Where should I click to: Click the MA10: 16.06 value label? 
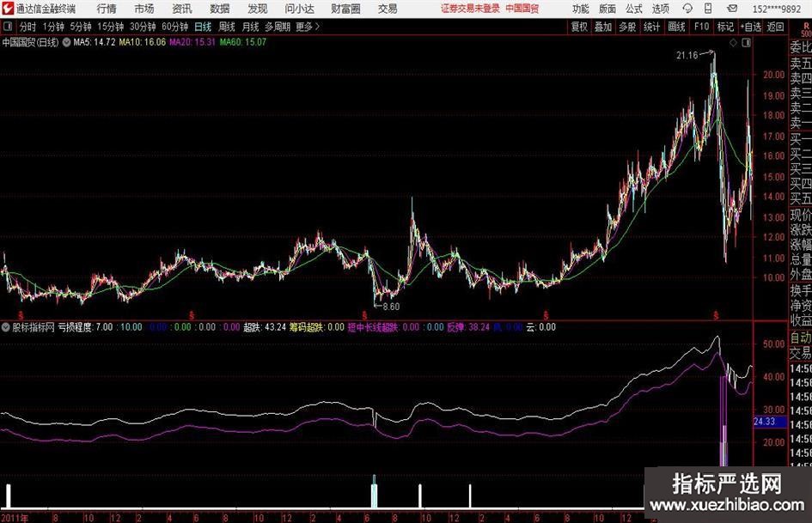[x=143, y=42]
